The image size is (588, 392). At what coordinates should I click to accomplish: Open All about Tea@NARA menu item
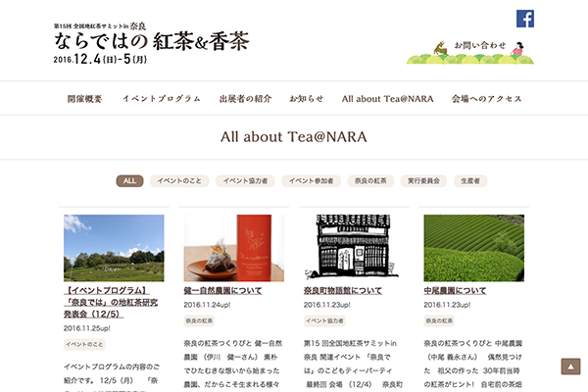tap(387, 99)
